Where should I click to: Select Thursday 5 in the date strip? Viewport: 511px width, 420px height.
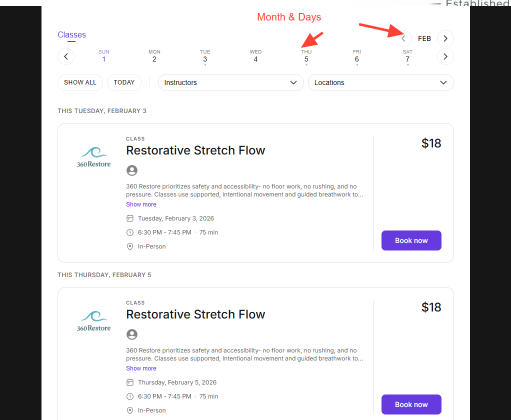pos(306,56)
